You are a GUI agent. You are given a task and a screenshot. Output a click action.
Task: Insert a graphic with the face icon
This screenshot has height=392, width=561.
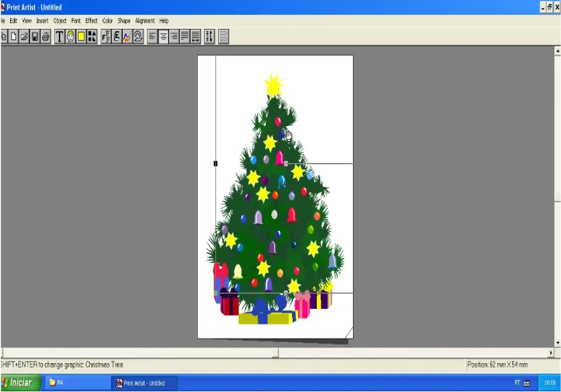[x=70, y=36]
